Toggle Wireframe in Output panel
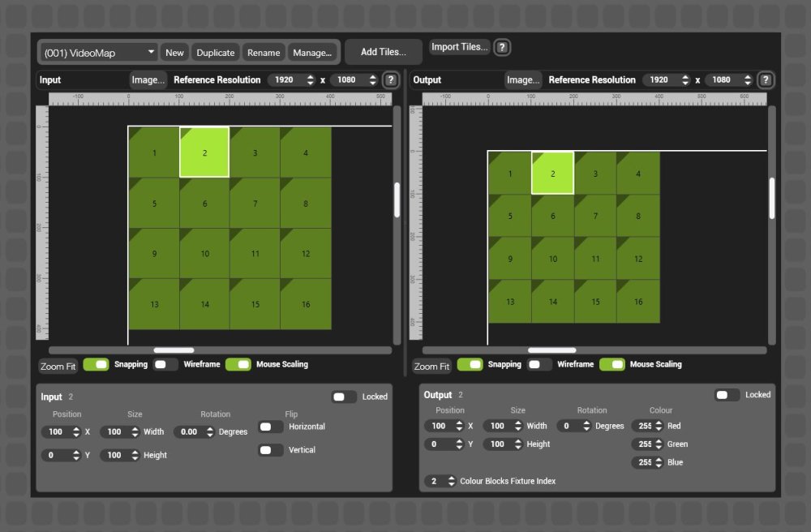This screenshot has height=532, width=811. [x=539, y=364]
